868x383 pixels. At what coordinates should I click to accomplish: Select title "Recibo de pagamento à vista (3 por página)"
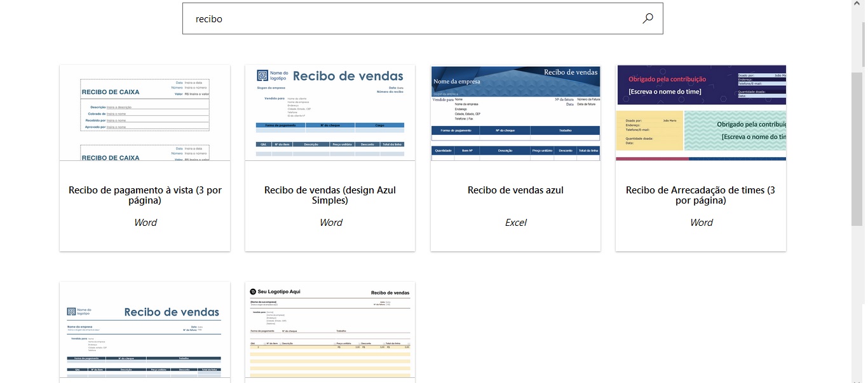[145, 195]
